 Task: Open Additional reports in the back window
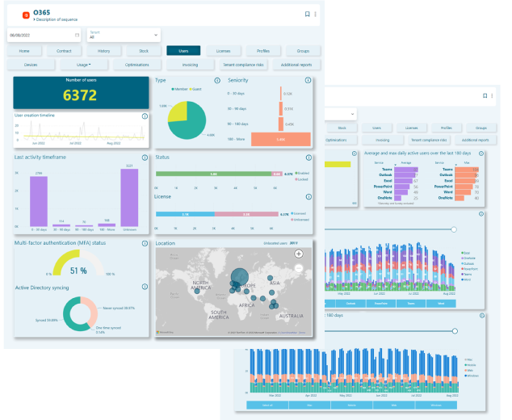tap(475, 140)
